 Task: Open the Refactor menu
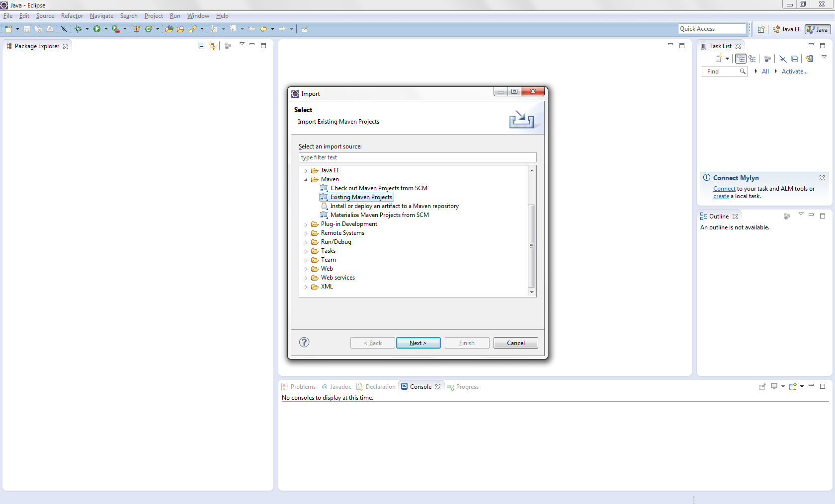coord(72,16)
